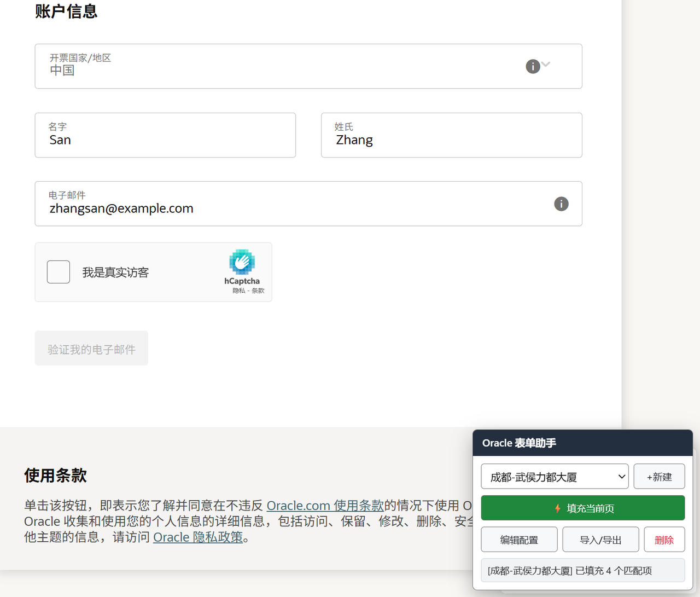Viewport: 700px width, 597px height.
Task: Click the +新建 button
Action: coord(659,477)
